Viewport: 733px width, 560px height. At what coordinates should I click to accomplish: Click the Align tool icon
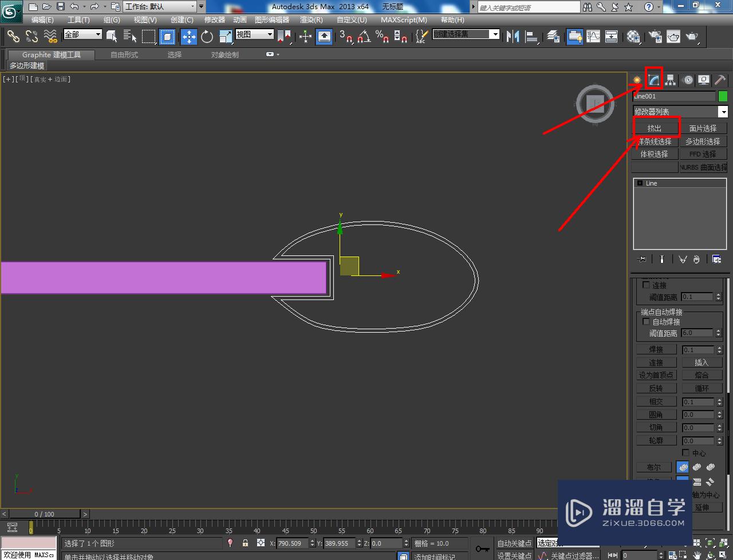[x=532, y=37]
